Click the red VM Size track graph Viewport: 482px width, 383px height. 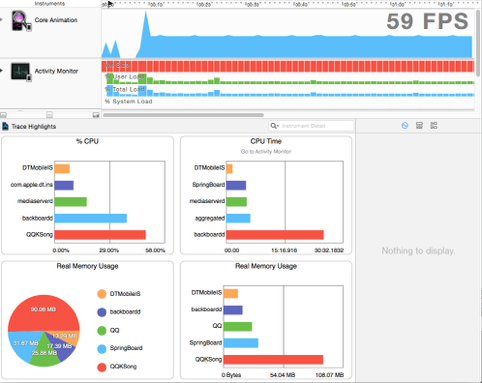tap(288, 66)
